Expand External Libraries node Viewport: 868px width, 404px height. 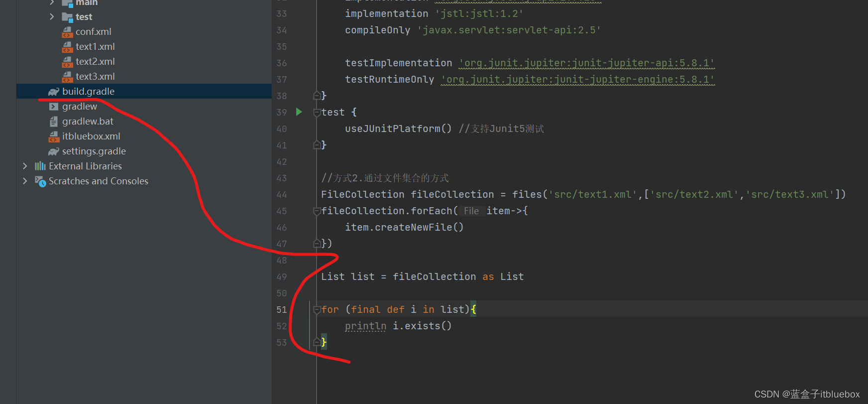pyautogui.click(x=25, y=166)
